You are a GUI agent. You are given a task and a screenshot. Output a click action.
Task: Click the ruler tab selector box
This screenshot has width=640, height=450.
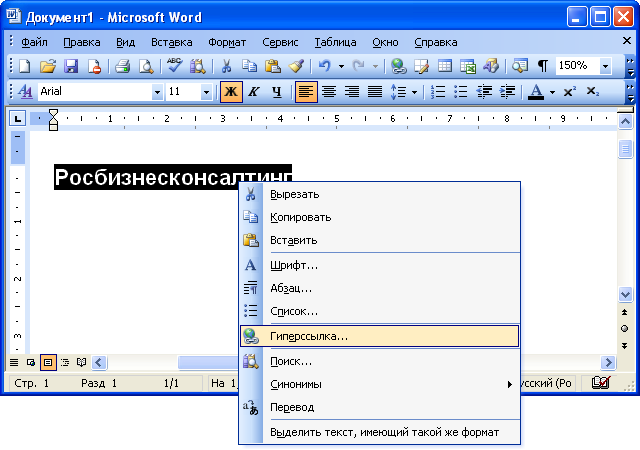18,119
